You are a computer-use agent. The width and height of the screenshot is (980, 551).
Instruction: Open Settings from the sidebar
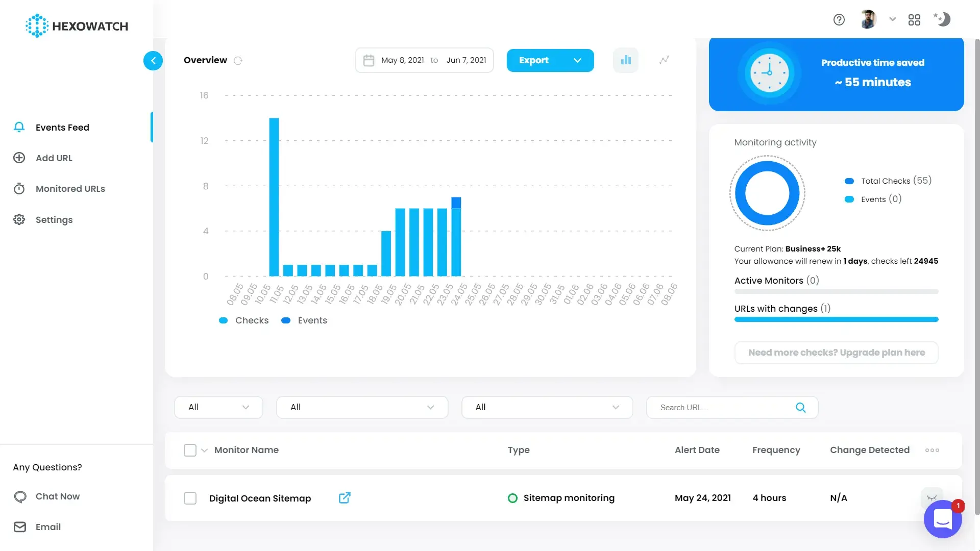(54, 219)
